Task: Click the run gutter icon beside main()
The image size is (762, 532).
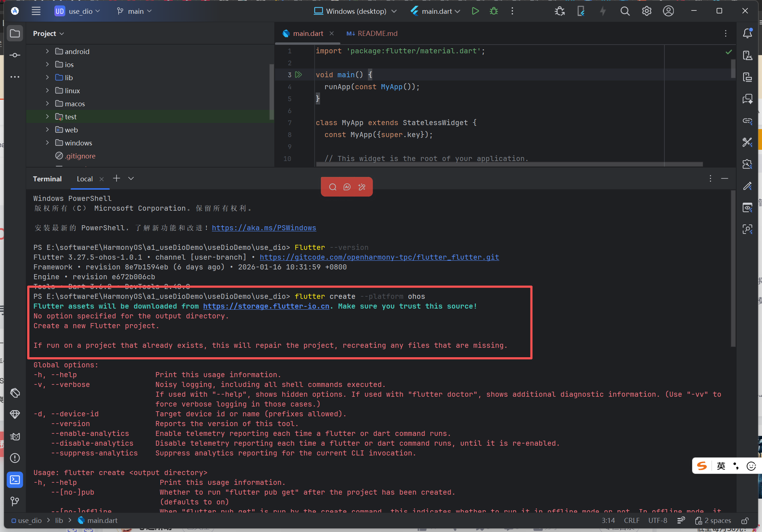Action: pos(299,75)
